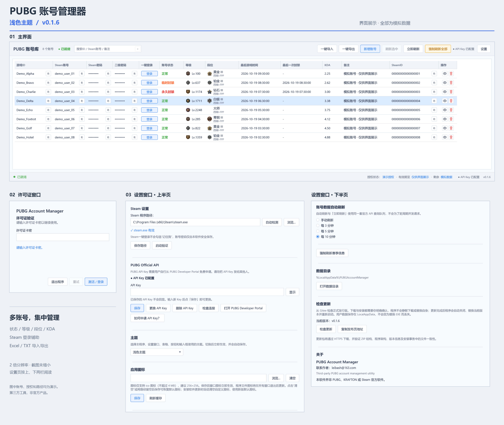Copy Steam account demo_user_08
504x425 pixels.
(x=82, y=137)
